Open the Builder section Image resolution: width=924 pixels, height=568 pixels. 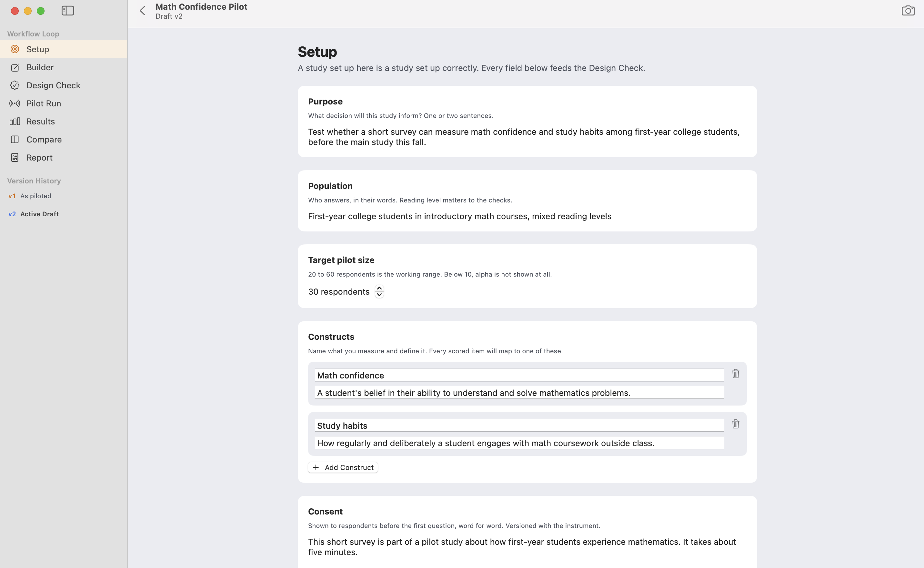[x=64, y=67]
